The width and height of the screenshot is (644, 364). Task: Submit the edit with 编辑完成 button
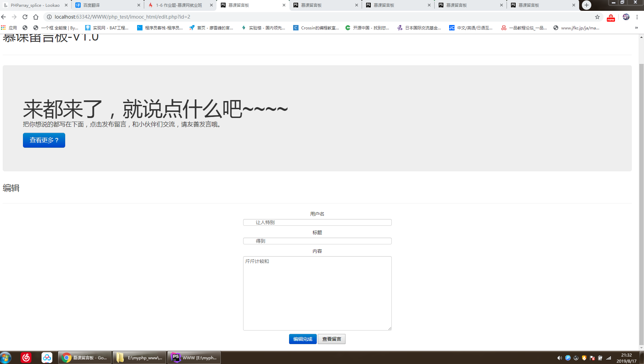click(303, 339)
